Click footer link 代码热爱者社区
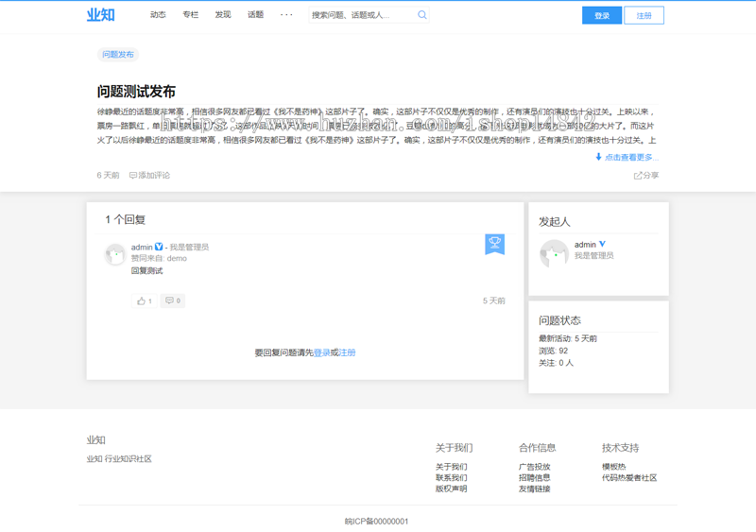 click(629, 477)
